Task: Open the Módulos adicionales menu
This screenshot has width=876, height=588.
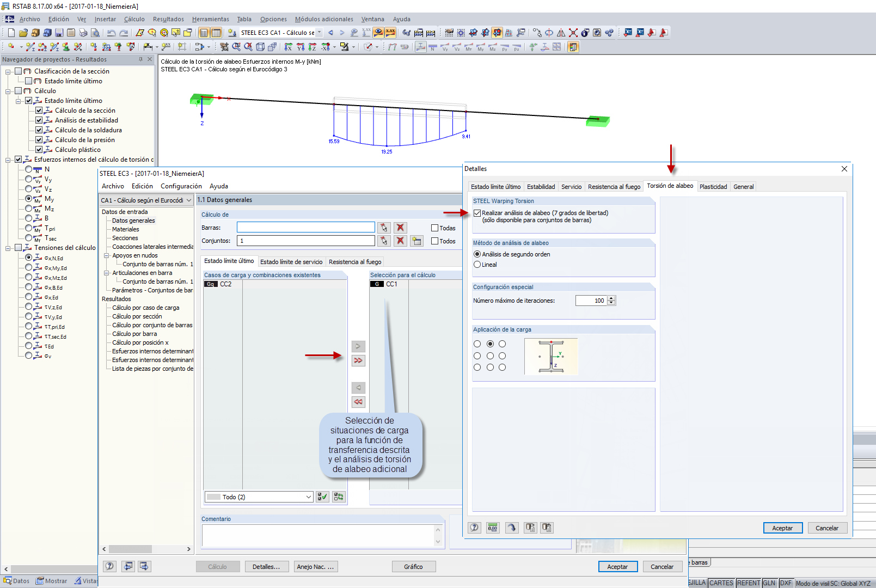Action: pos(324,19)
